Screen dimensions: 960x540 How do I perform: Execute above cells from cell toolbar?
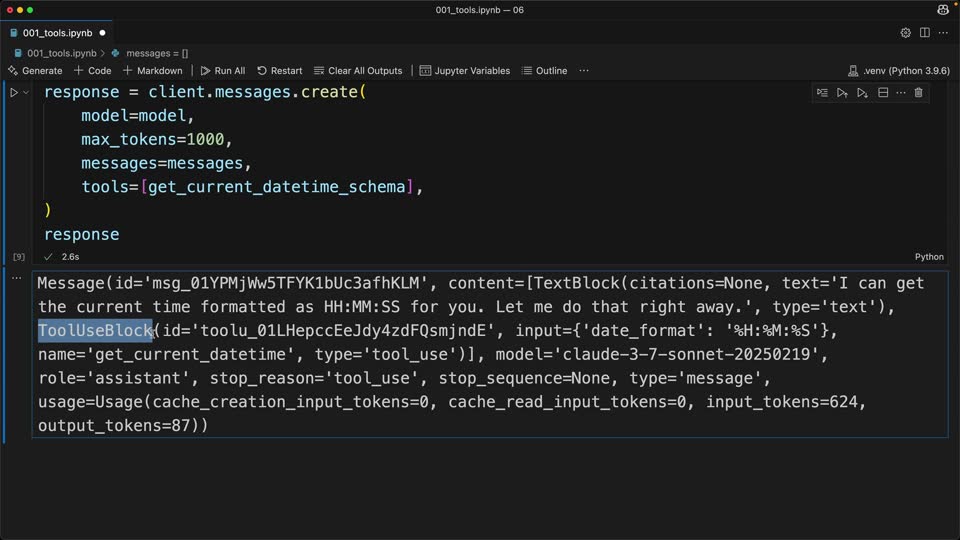[842, 92]
